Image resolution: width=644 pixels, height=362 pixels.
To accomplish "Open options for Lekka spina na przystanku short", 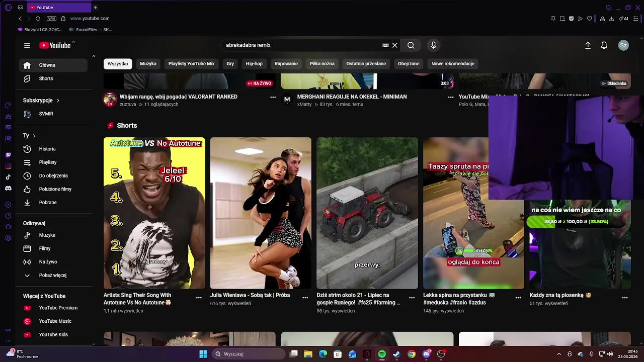I will click(518, 298).
